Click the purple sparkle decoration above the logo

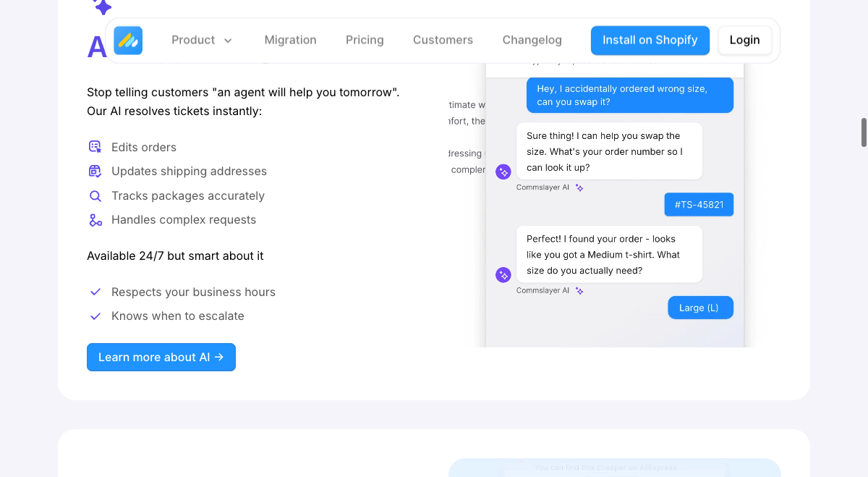(x=102, y=7)
